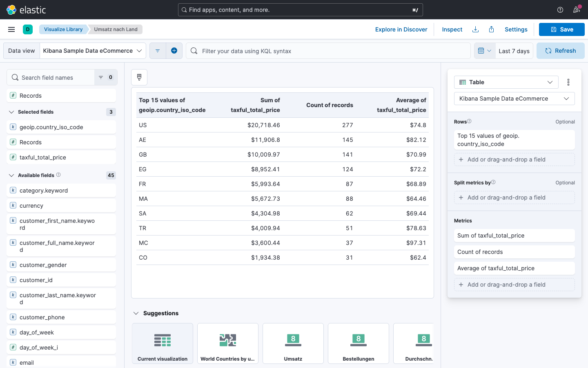
Task: Select the World Countries suggestion thumbnail
Action: (228, 343)
